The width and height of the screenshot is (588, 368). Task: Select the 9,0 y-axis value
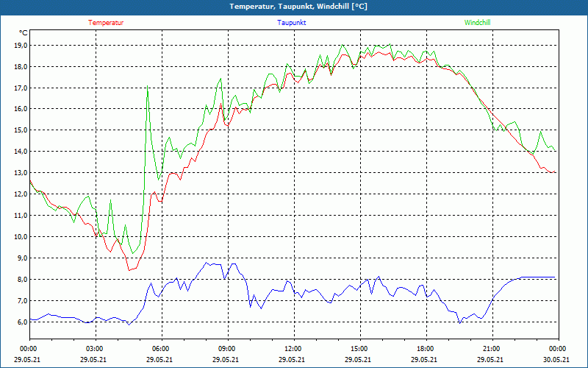(22, 258)
